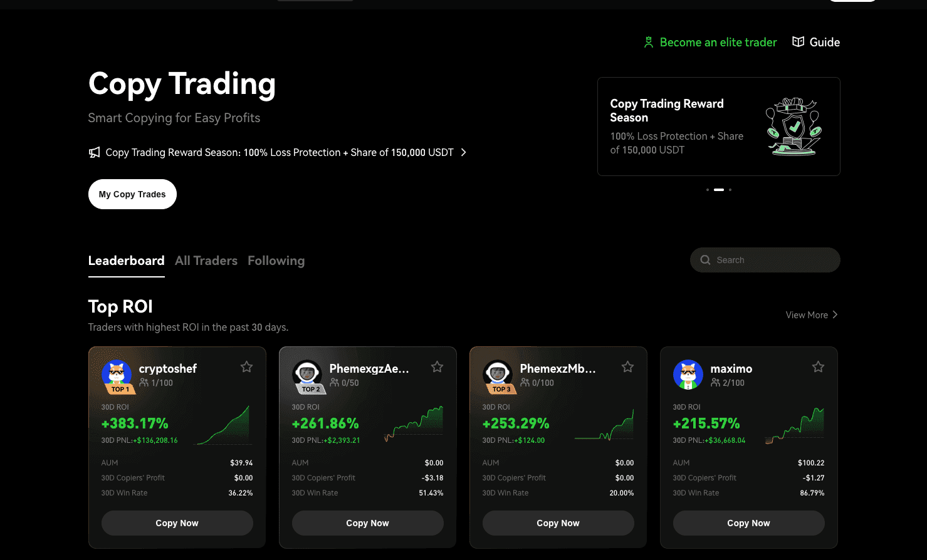Click Copy Now on cryptoshef's card
The height and width of the screenshot is (560, 927).
pos(177,522)
